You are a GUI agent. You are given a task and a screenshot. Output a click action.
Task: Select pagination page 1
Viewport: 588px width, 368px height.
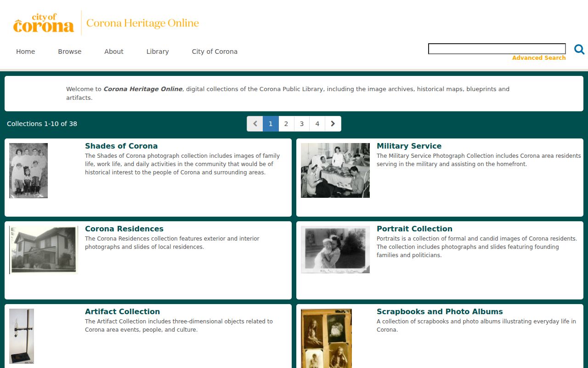coord(271,124)
